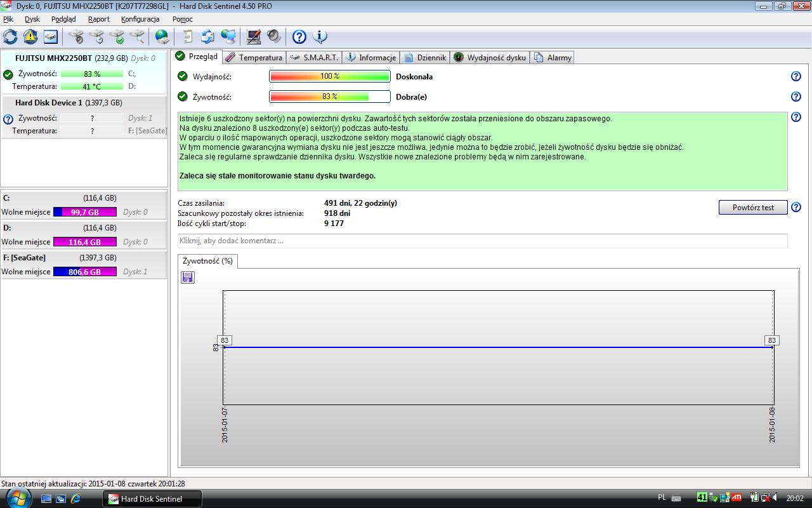
Task: Click the green check icon for FUJITSU disk
Action: pos(8,75)
